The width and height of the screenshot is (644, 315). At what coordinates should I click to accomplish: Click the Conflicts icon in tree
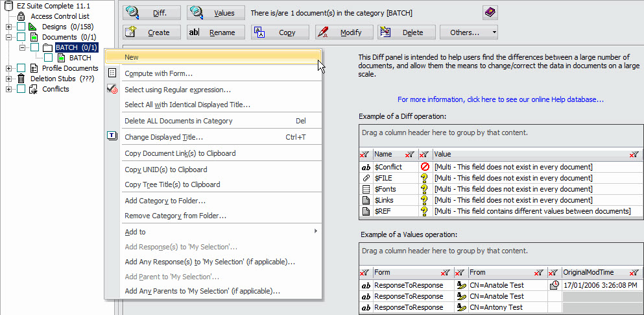pos(34,89)
